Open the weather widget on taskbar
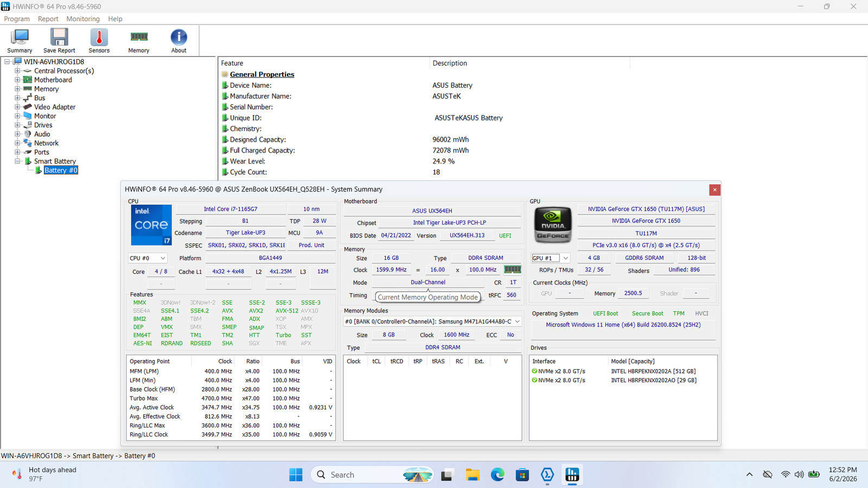Viewport: 868px width, 488px height. pos(44,474)
